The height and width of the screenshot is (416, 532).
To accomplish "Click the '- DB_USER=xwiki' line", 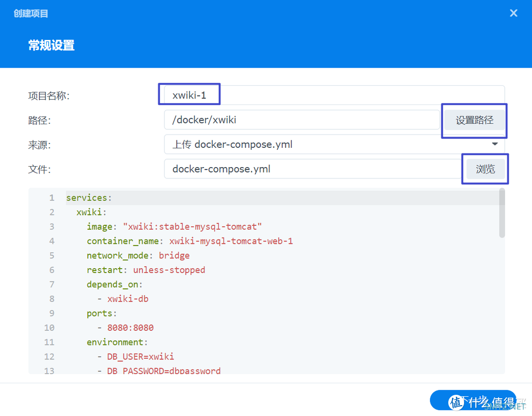I will [135, 356].
